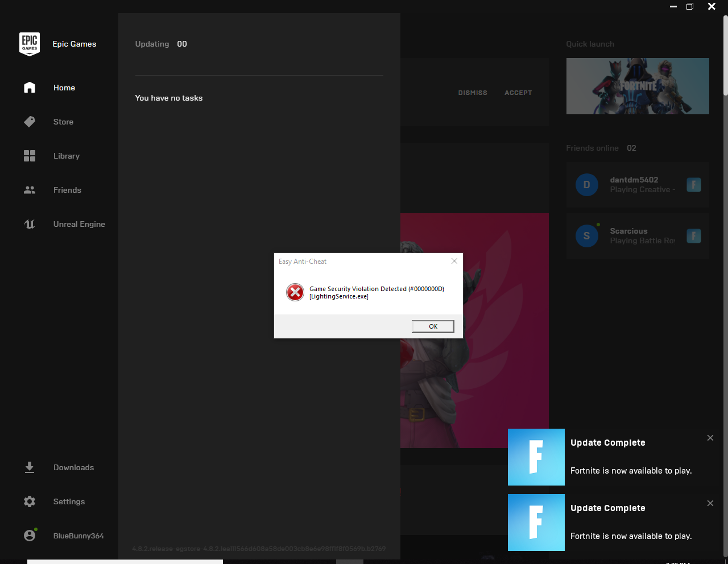Open the Friends menu label
Screen dimensions: 728x564
67,190
